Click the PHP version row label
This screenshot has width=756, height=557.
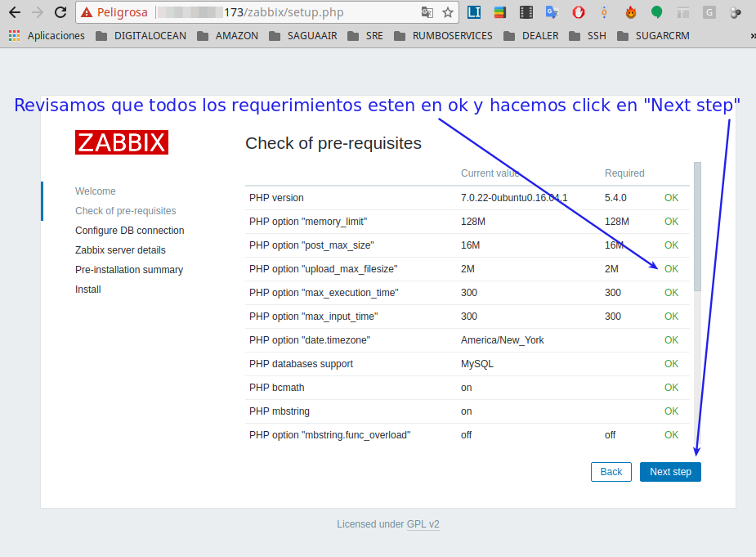[x=276, y=197]
